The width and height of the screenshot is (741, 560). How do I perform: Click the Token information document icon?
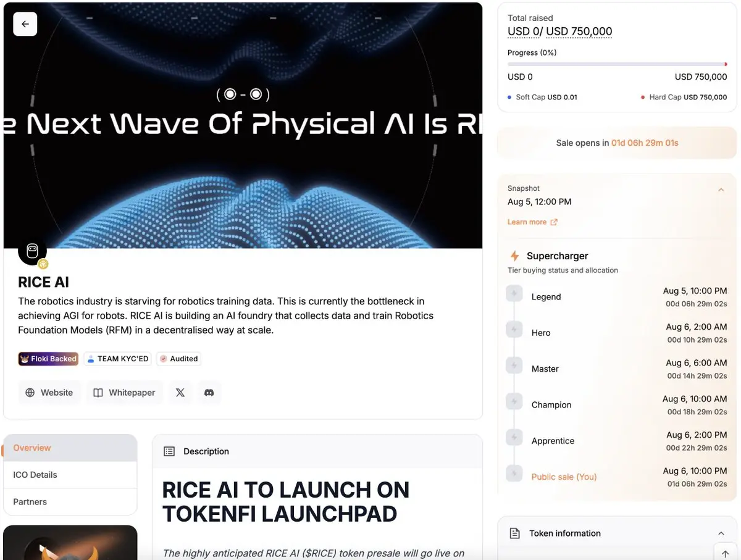pyautogui.click(x=514, y=533)
